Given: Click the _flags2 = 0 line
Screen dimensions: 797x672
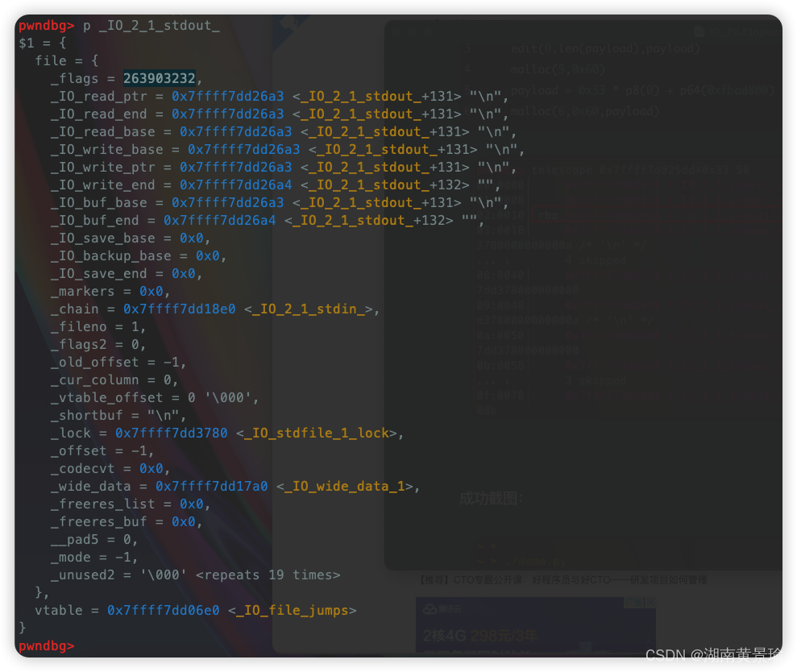Looking at the screenshot, I should 98,345.
